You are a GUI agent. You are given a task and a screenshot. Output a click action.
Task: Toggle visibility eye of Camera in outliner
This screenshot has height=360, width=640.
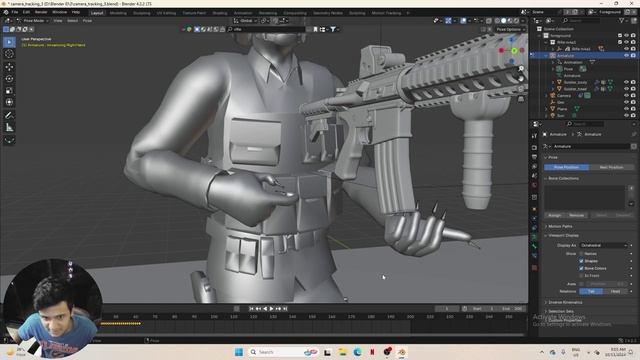click(x=627, y=96)
